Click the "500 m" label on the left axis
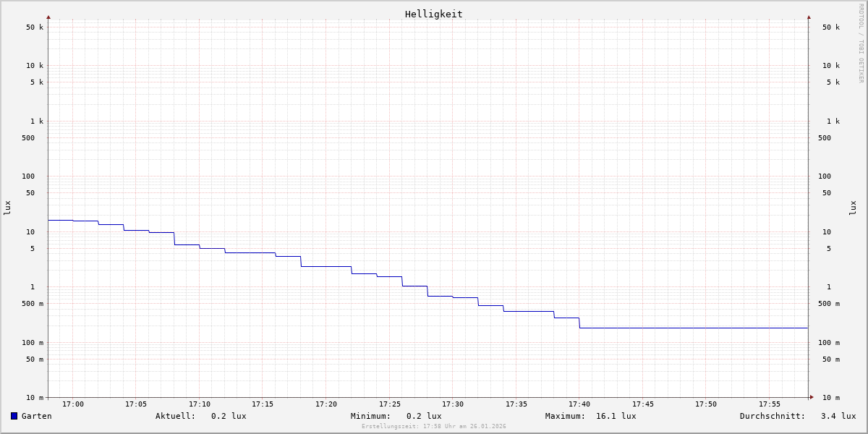This screenshot has width=868, height=434. [33, 304]
